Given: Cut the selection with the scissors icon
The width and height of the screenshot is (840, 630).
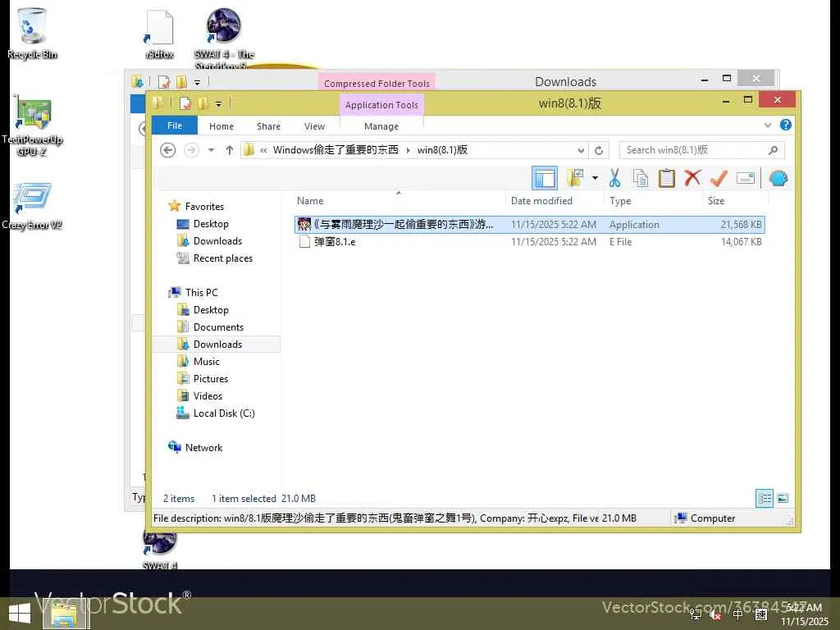Looking at the screenshot, I should 614,178.
